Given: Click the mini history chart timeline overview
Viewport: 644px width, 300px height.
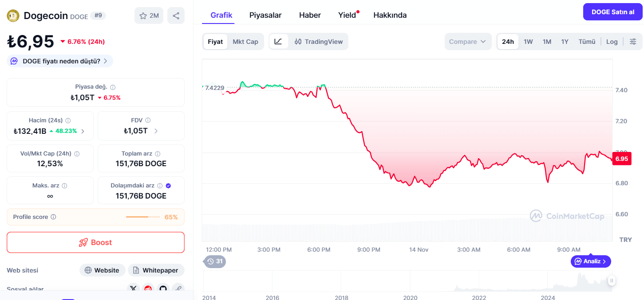Looking at the screenshot, I should tap(407, 281).
